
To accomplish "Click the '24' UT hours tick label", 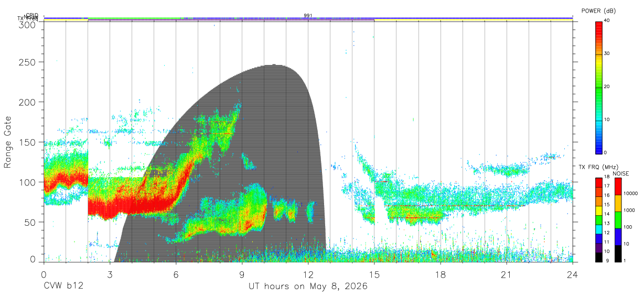I will coord(573,274).
